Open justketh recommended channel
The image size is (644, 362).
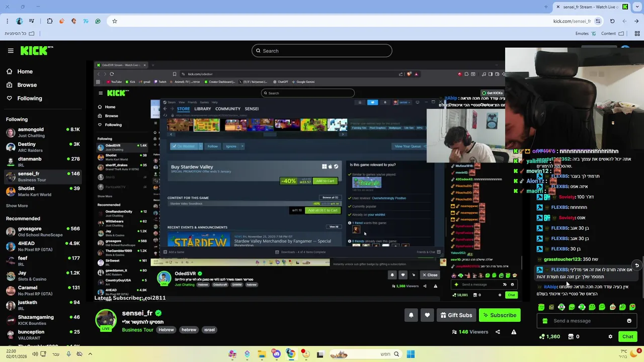pos(43,306)
